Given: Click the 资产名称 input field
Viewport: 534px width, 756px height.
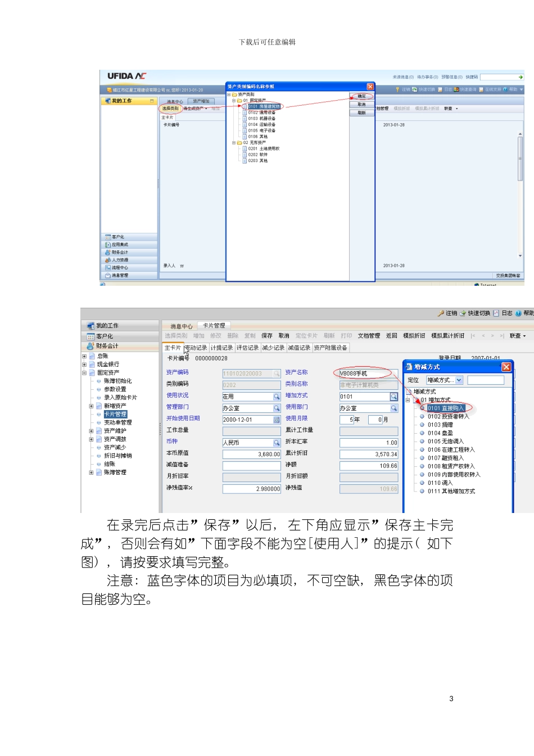Looking at the screenshot, I should tap(368, 373).
